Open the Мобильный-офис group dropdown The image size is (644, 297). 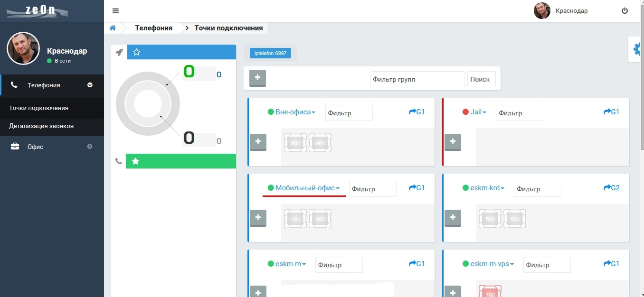[304, 188]
